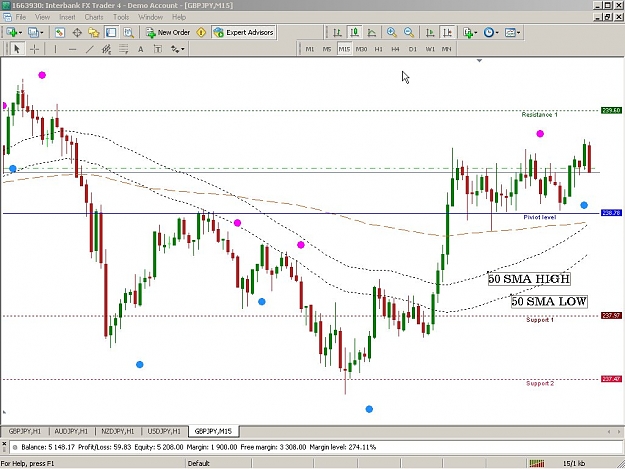Open the Data Window crosshair-target icon

(77, 32)
